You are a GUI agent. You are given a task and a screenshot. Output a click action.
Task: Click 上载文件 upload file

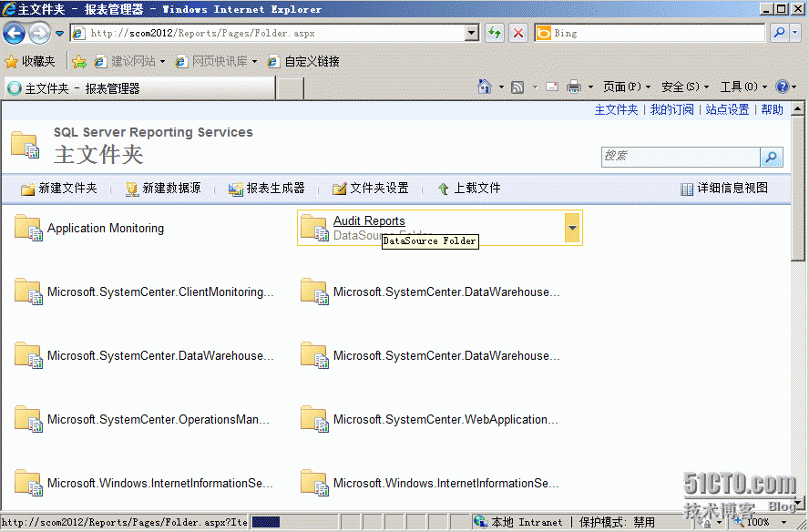point(469,189)
